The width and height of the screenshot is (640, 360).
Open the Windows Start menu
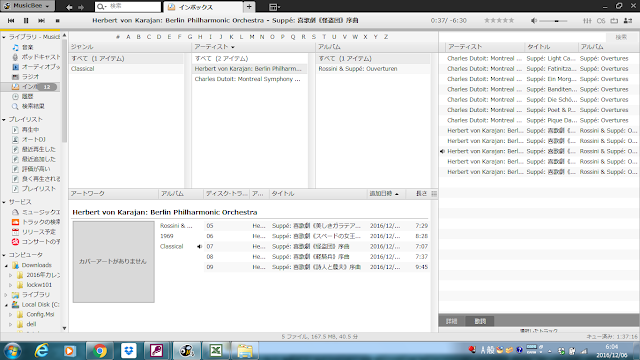[12, 351]
